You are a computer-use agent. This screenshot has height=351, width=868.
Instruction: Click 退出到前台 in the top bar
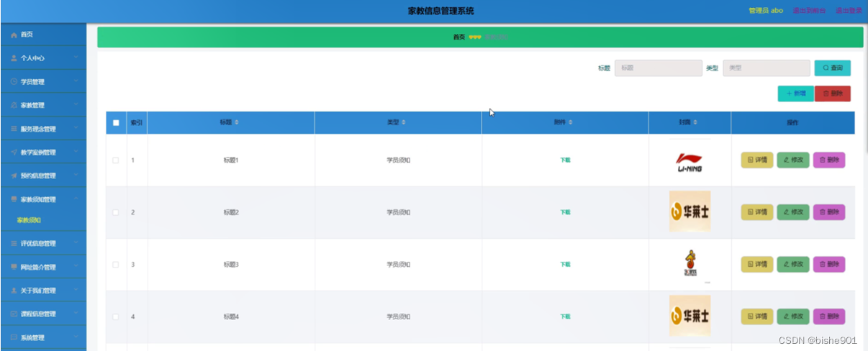click(x=809, y=11)
